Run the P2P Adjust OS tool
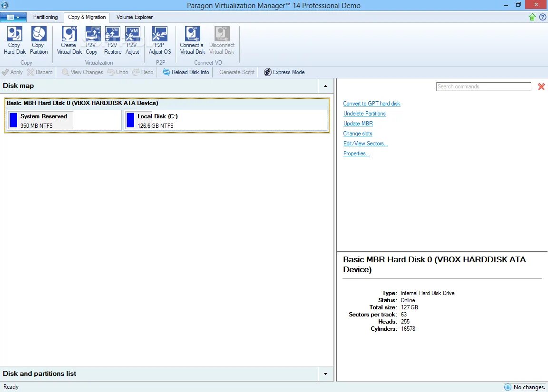 159,40
